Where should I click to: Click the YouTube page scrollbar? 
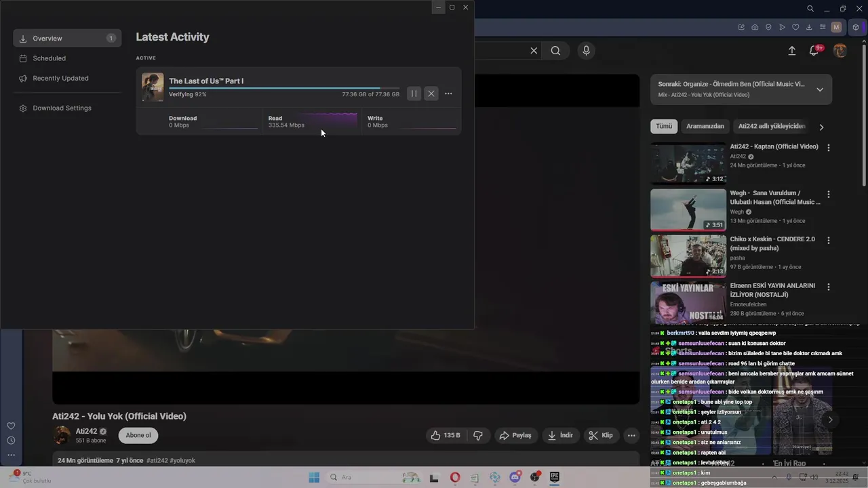(864, 115)
